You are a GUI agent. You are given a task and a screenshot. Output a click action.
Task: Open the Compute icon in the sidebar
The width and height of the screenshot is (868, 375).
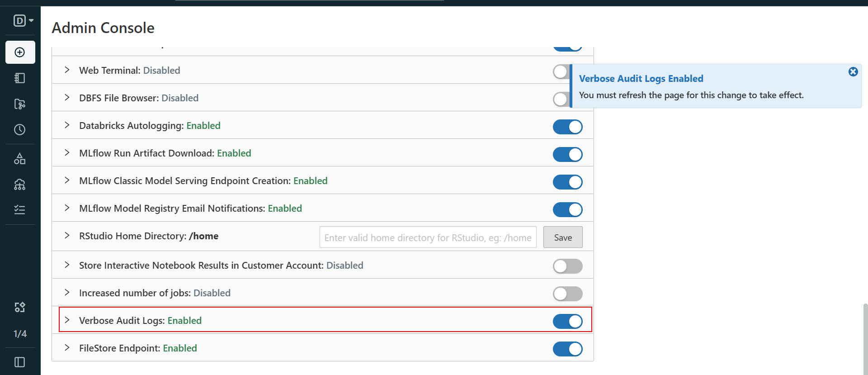tap(20, 184)
